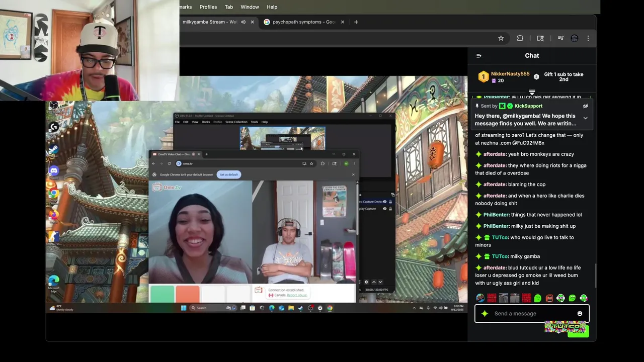Mute the milkygamba Stream tab audio

243,22
